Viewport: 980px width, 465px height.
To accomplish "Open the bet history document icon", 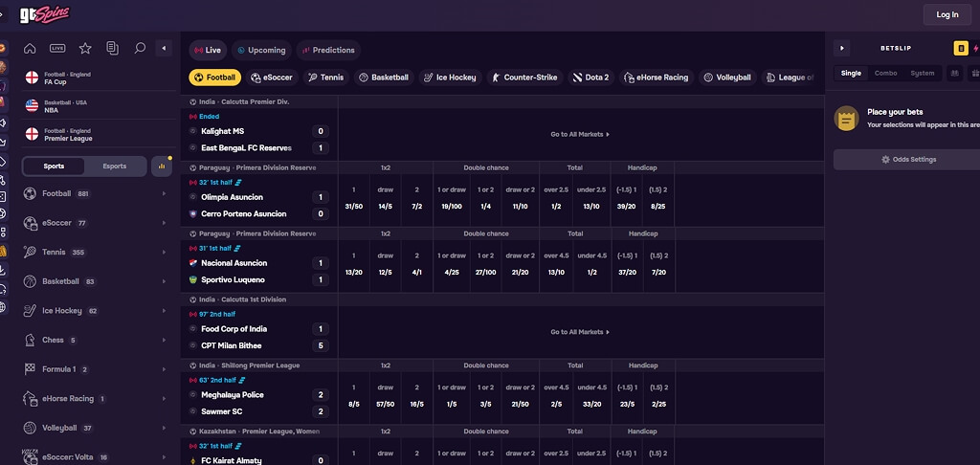I will point(113,48).
